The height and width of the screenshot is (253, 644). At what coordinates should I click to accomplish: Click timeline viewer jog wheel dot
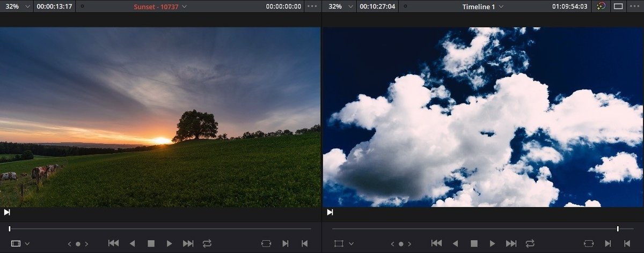[x=401, y=243]
